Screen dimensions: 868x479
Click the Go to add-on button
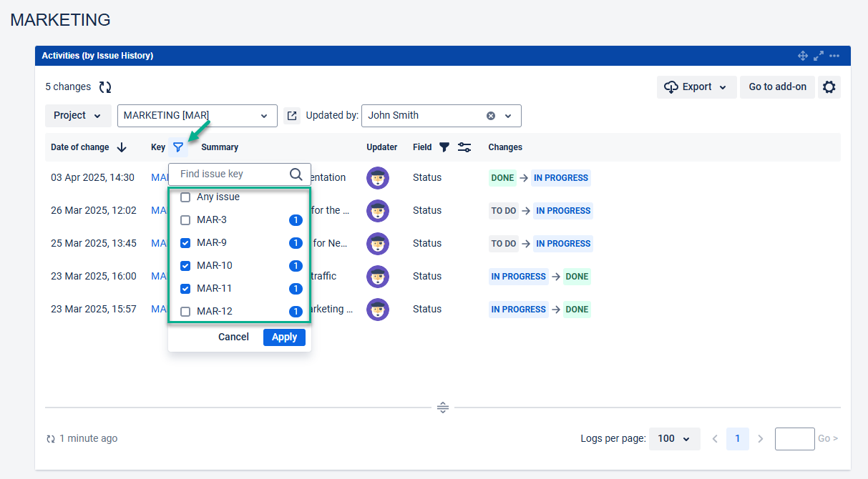click(x=777, y=87)
